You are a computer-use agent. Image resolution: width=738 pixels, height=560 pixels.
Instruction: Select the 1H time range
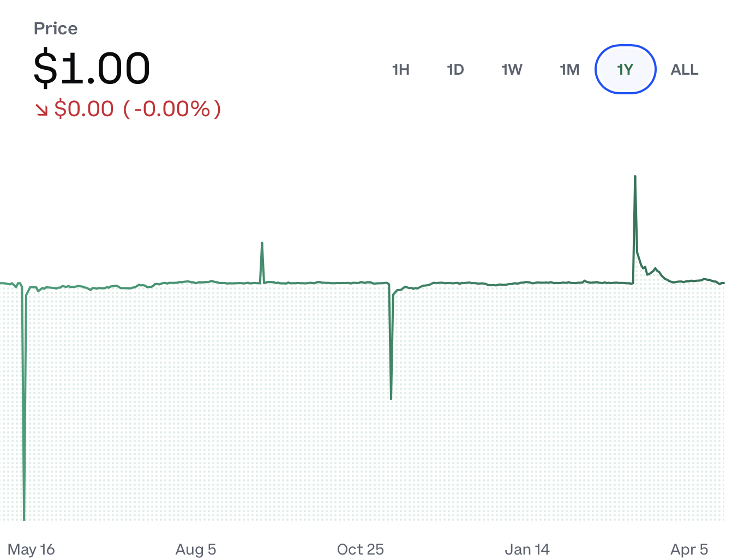(401, 70)
